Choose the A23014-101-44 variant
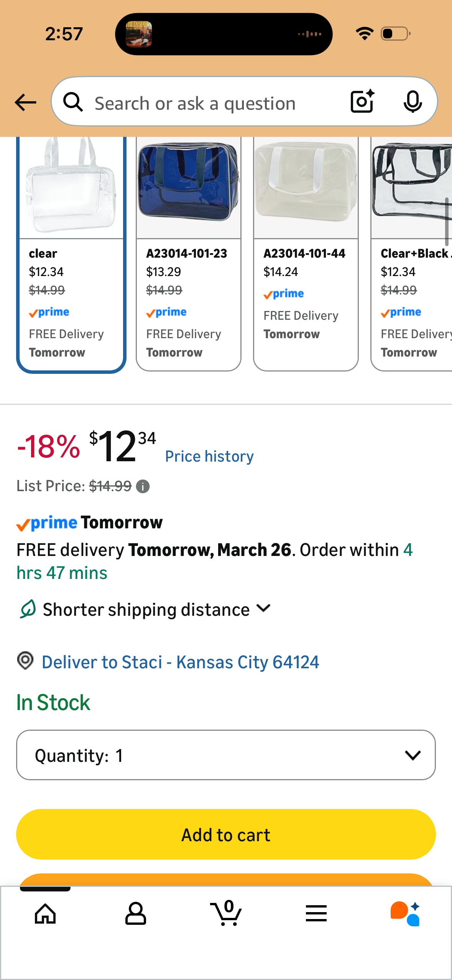Image resolution: width=452 pixels, height=980 pixels. pyautogui.click(x=306, y=254)
